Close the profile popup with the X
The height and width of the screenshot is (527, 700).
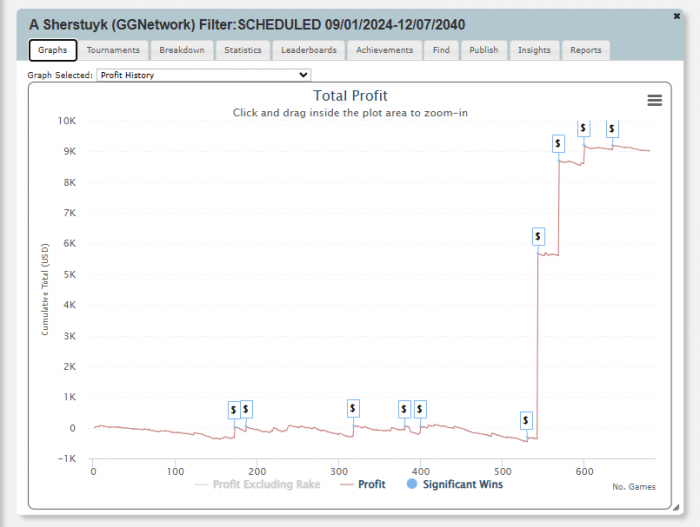(x=677, y=16)
